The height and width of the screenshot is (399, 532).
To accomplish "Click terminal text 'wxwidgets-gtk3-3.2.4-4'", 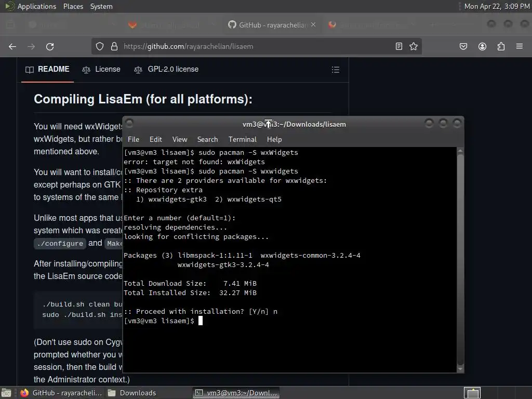I will (223, 264).
